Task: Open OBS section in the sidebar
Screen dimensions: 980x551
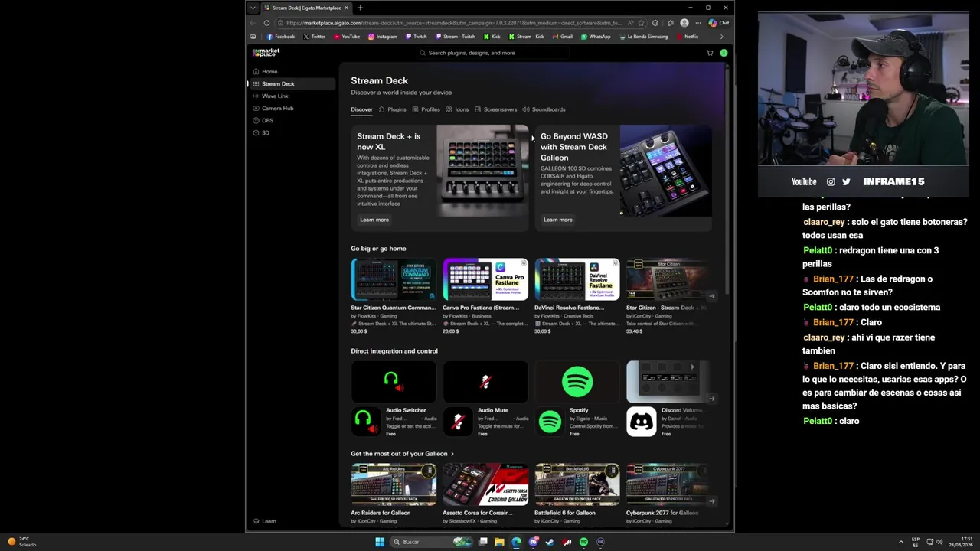Action: click(292, 120)
